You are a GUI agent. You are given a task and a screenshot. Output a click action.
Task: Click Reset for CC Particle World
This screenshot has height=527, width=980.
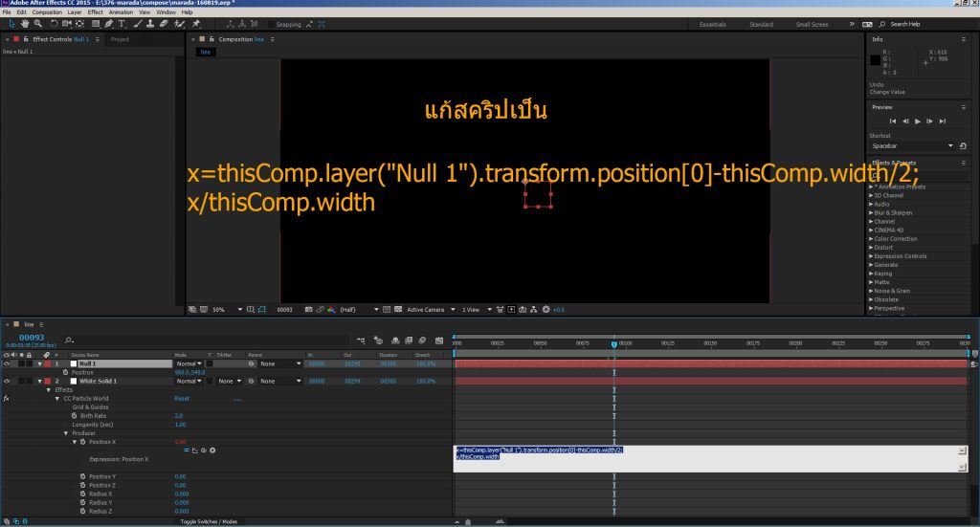click(x=182, y=398)
